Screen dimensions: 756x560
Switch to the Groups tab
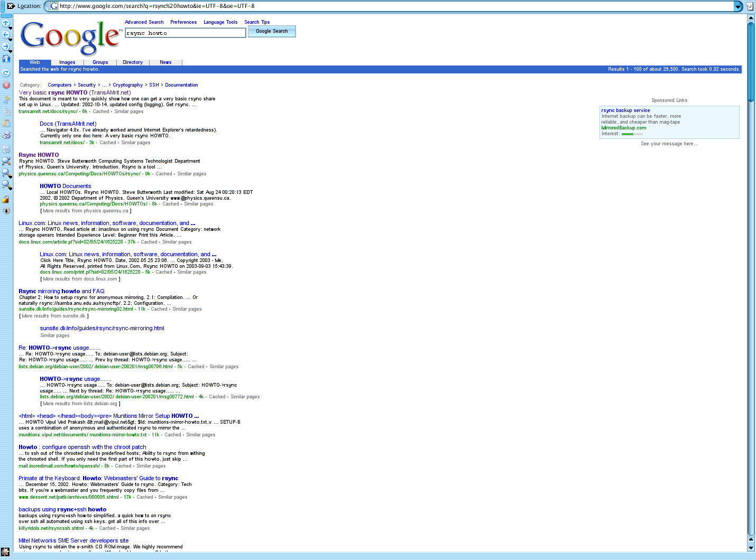100,62
